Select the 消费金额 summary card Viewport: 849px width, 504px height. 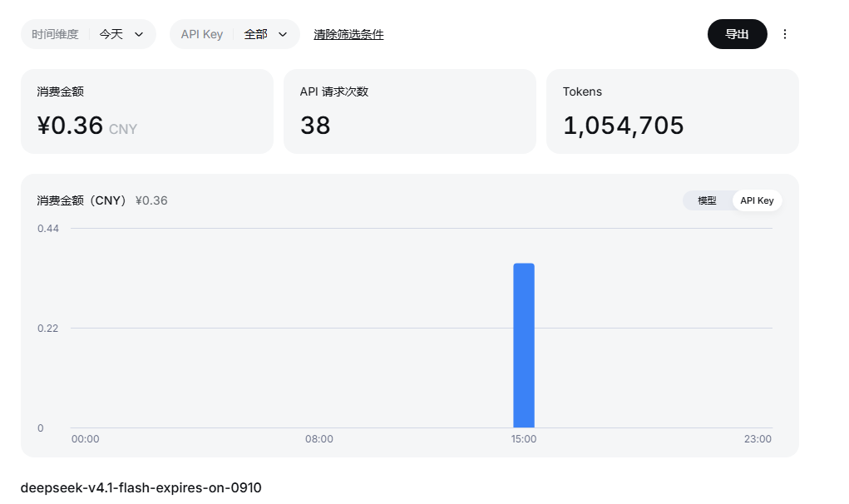click(147, 111)
